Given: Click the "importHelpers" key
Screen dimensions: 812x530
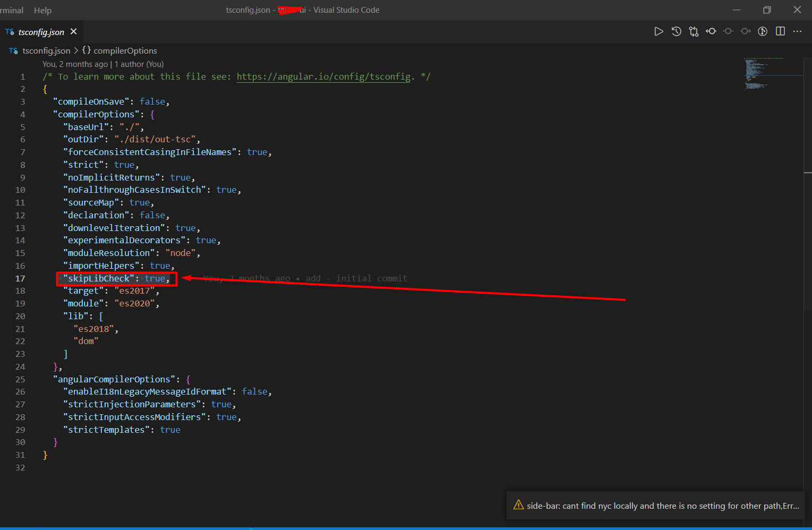Looking at the screenshot, I should (101, 266).
